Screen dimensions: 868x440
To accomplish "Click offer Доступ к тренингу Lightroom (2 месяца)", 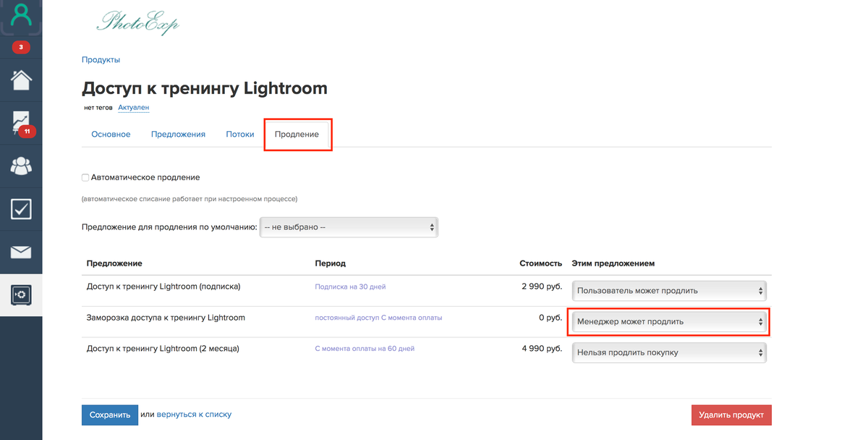I will (163, 348).
